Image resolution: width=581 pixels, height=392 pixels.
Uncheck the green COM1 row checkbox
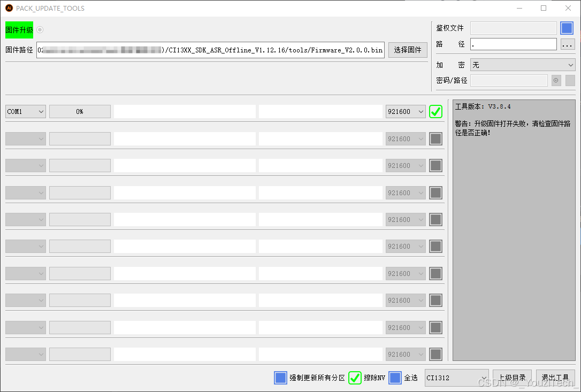pyautogui.click(x=435, y=112)
